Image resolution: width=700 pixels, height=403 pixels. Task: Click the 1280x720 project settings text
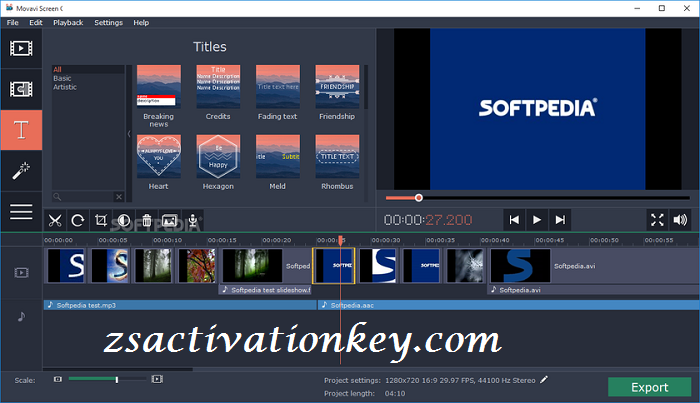click(460, 381)
